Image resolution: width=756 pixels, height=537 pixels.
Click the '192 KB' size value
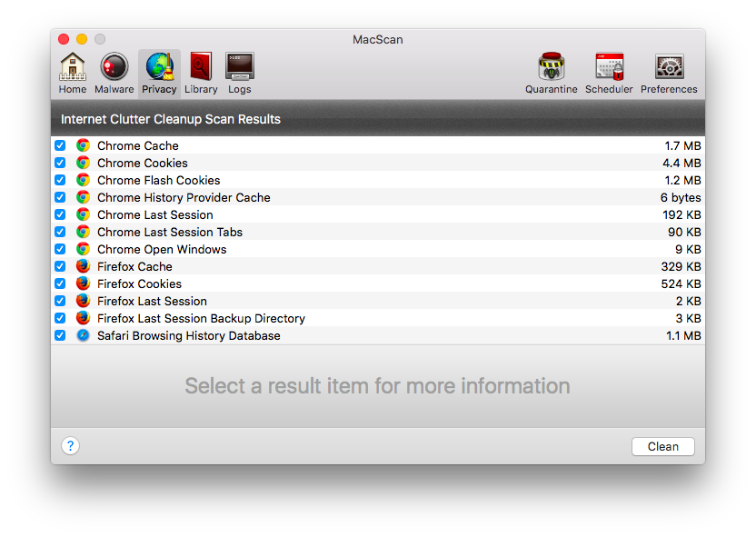click(x=681, y=214)
